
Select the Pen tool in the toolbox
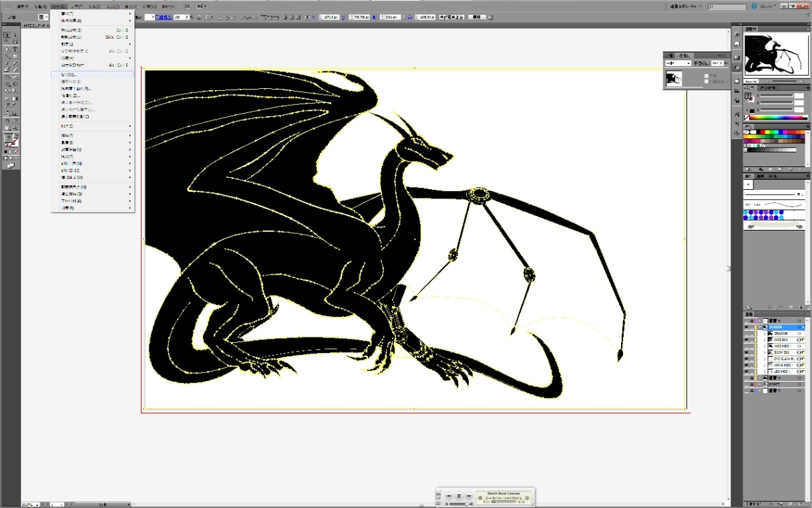7,49
